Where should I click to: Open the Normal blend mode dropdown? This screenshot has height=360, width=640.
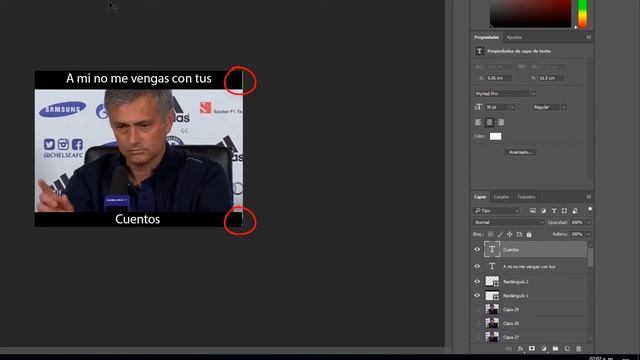click(509, 222)
